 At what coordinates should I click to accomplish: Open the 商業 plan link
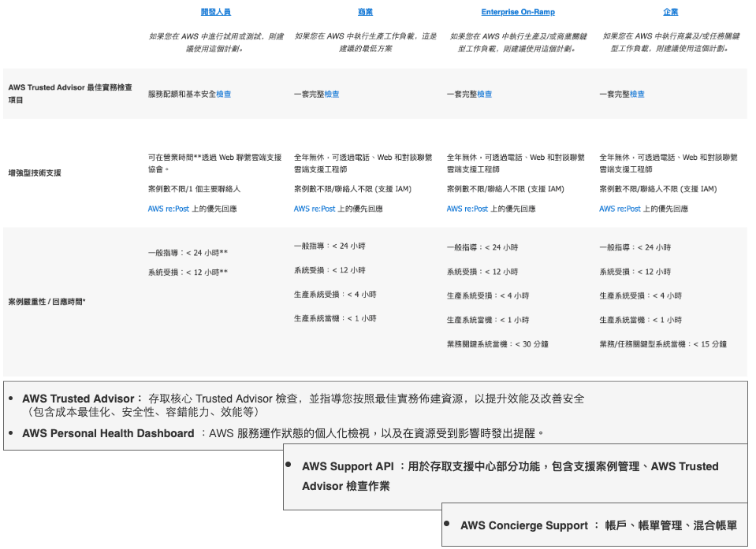click(367, 13)
